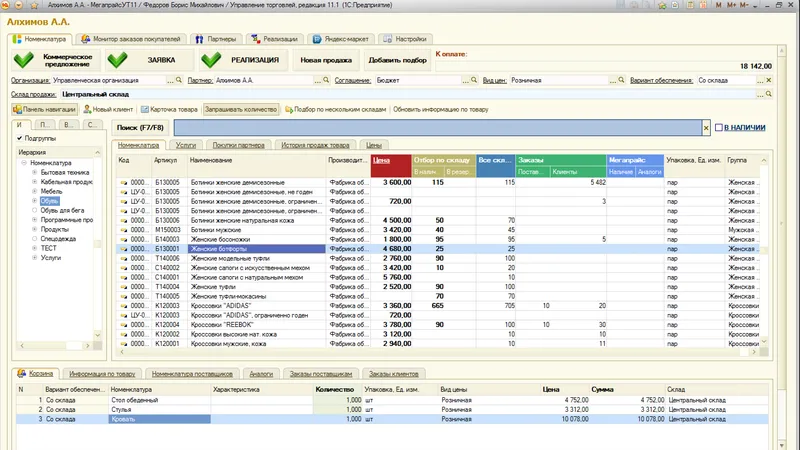Toggle Подгруппы checkbox
This screenshot has width=800, height=450.
pos(19,138)
